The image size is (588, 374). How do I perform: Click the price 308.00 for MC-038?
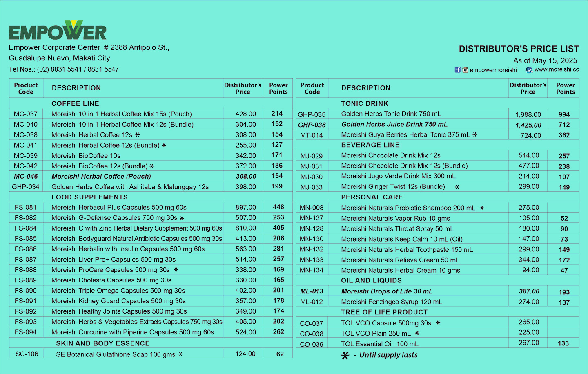coord(246,135)
